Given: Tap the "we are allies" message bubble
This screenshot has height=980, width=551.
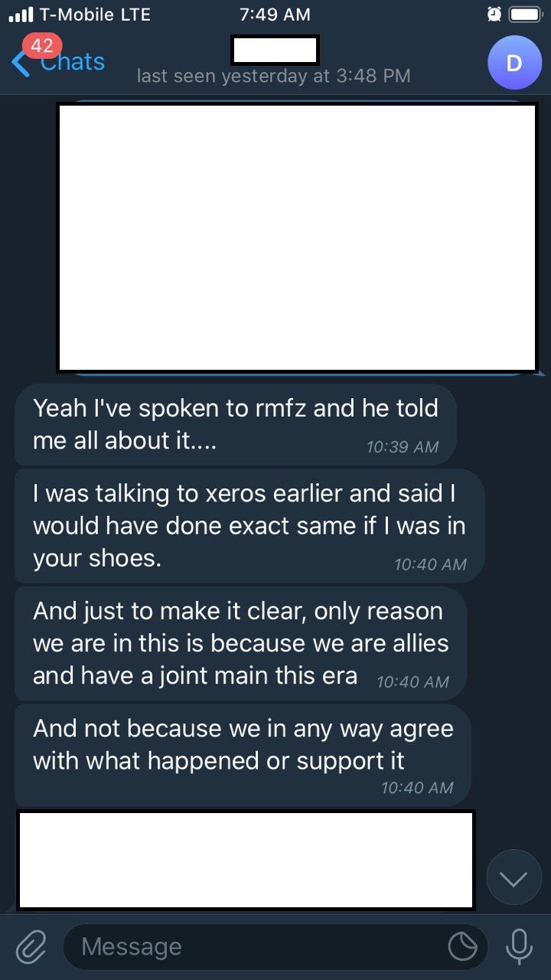Looking at the screenshot, I should pyautogui.click(x=240, y=643).
